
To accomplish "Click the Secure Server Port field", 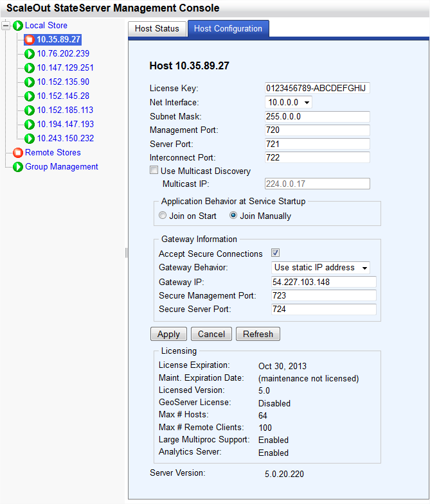I will tap(324, 309).
